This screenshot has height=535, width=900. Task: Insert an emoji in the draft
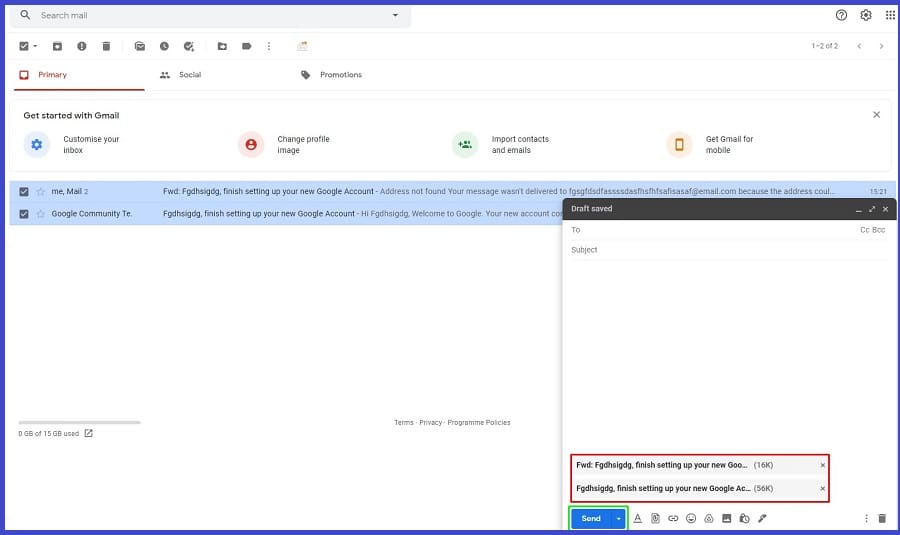(691, 518)
